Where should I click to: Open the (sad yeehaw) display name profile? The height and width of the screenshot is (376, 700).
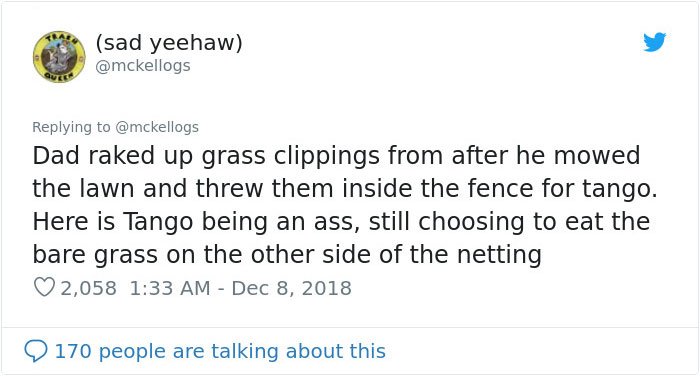(169, 43)
